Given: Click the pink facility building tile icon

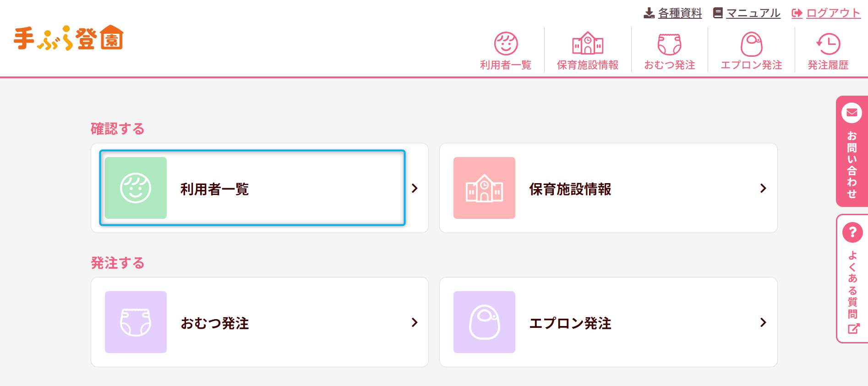Looking at the screenshot, I should pos(484,188).
